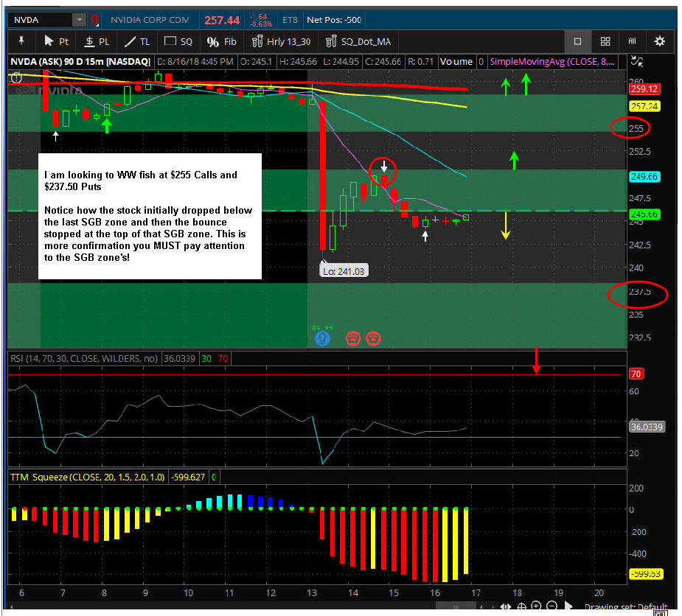Image resolution: width=682 pixels, height=616 pixels.
Task: Select the Pt pointer drawing tool
Action: click(x=57, y=41)
